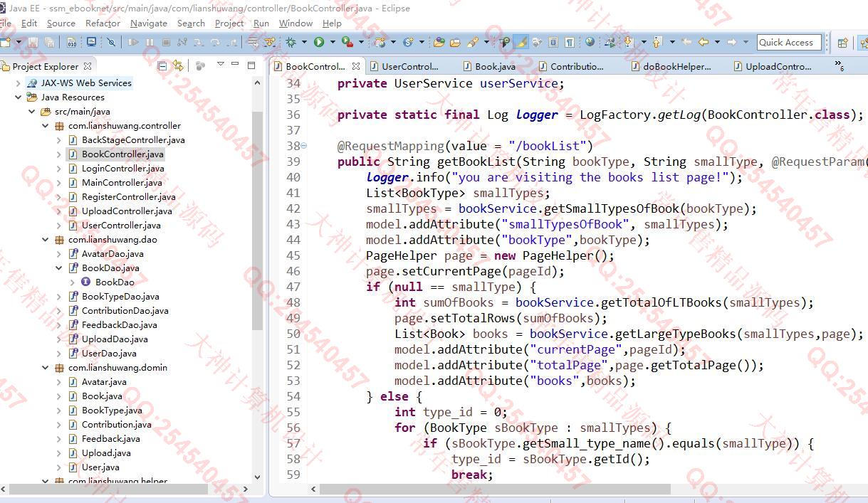
Task: Click the Open Perspective icon
Action: click(842, 43)
